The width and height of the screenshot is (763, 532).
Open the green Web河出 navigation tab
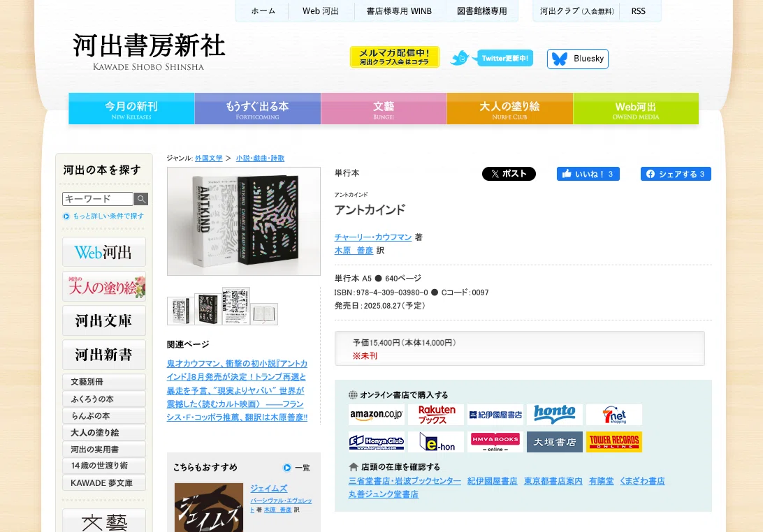[x=636, y=109]
